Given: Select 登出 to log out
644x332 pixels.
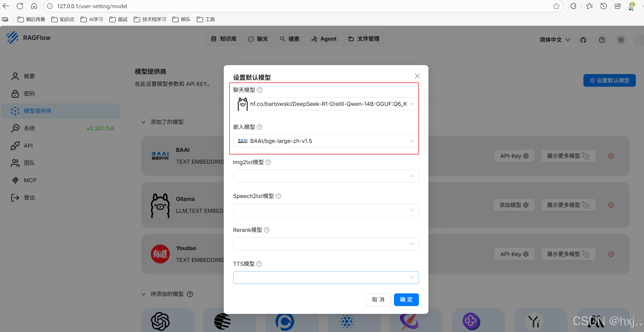Looking at the screenshot, I should 61,198.
